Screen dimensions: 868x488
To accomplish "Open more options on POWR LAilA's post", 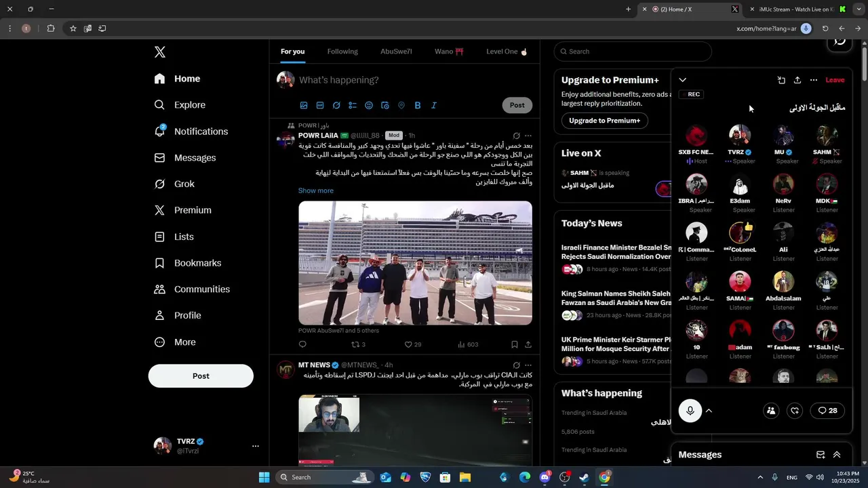I will [x=528, y=136].
